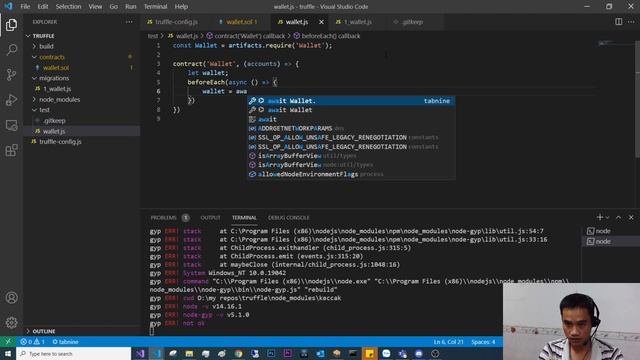Screen dimensions: 640x360
Task: Open Source Control view
Action: (11, 75)
